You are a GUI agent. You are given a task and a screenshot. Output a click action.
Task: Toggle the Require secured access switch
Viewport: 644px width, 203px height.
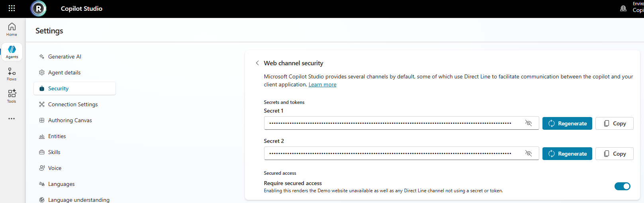(622, 186)
